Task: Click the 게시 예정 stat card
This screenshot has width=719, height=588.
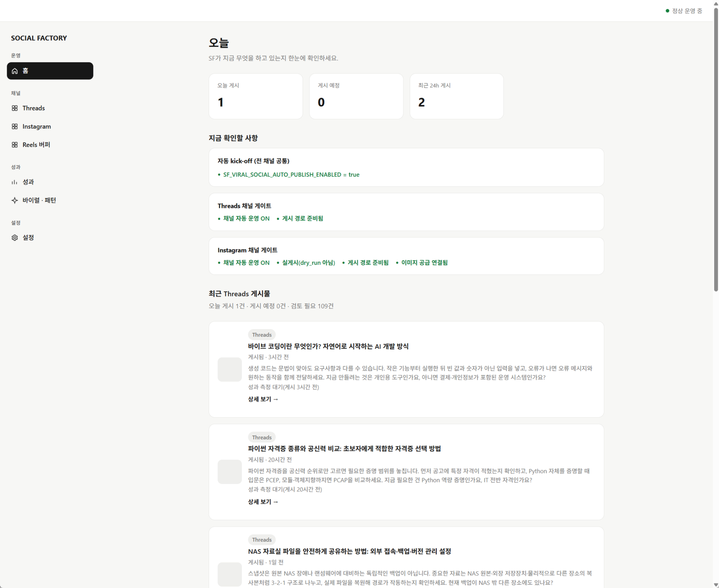Action: pos(356,96)
